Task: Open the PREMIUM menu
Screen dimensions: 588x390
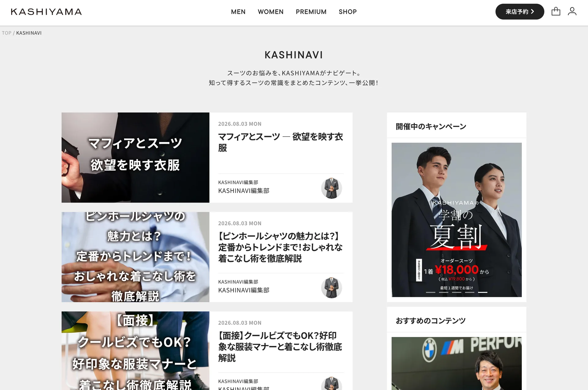Action: 311,12
